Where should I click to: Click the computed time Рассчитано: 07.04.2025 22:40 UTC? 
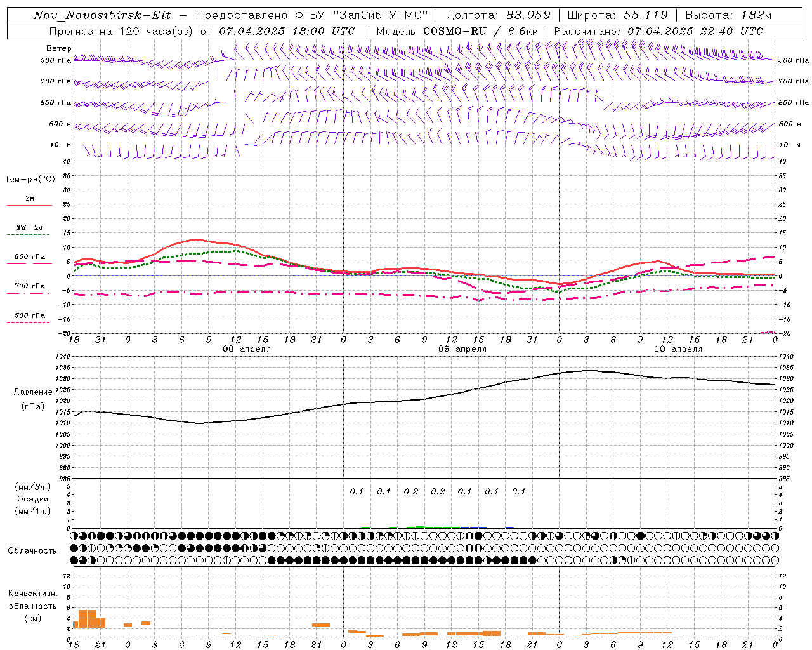(658, 31)
